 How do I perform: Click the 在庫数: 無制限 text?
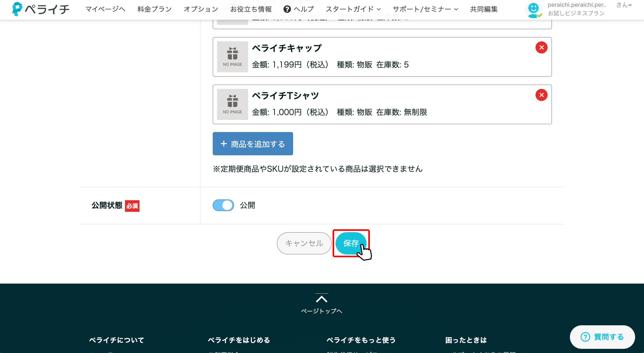point(401,112)
